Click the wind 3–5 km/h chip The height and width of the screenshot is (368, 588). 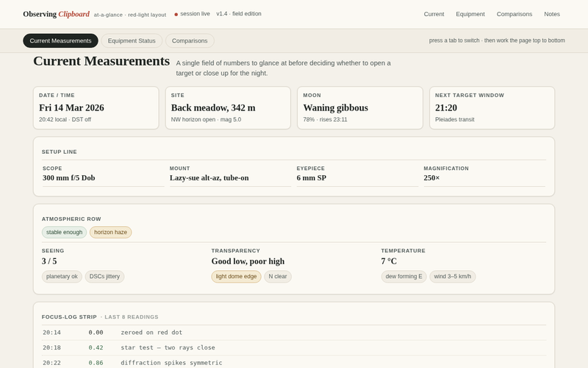[453, 277]
